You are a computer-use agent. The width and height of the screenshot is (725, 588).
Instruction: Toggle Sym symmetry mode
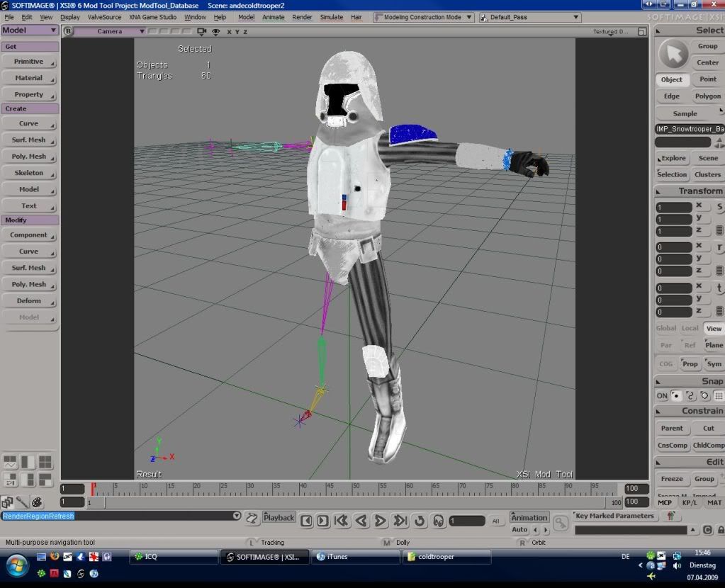(x=714, y=364)
